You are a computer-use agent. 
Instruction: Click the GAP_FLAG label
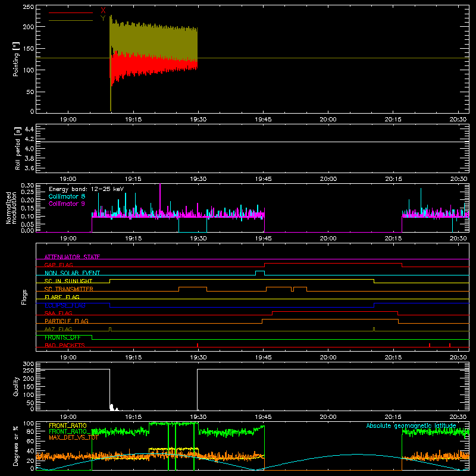(x=58, y=265)
